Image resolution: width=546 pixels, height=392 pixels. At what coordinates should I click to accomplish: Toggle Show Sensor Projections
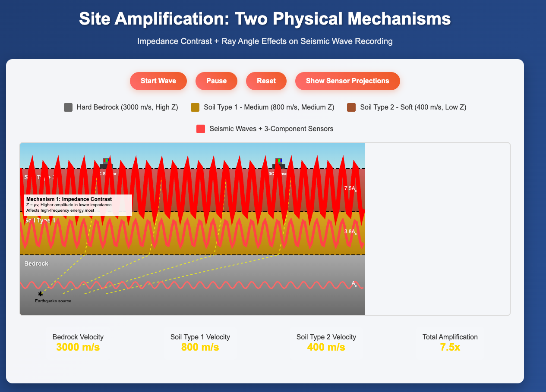(x=347, y=81)
